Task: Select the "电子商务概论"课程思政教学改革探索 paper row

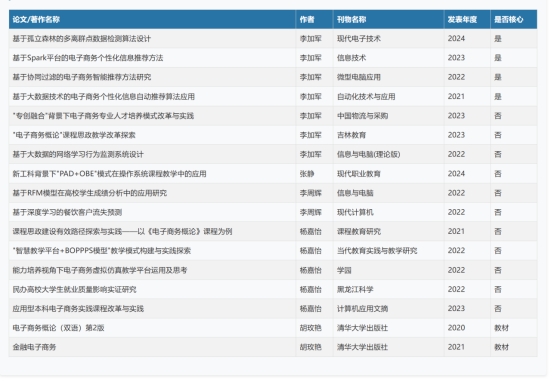Action: click(273, 135)
